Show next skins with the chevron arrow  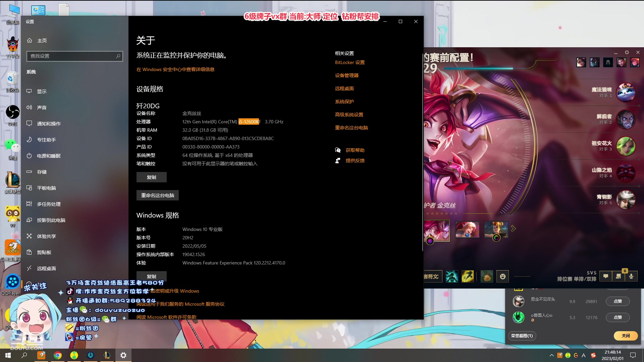click(x=513, y=229)
